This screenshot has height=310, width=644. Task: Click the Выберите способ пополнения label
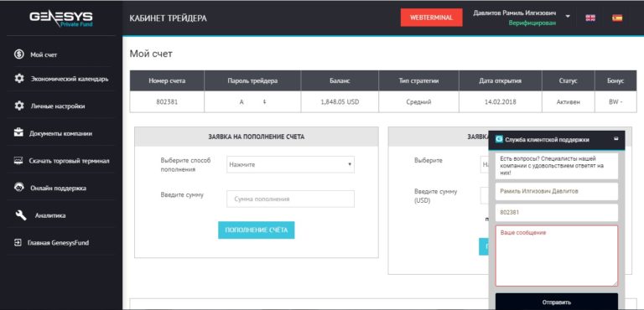click(185, 165)
